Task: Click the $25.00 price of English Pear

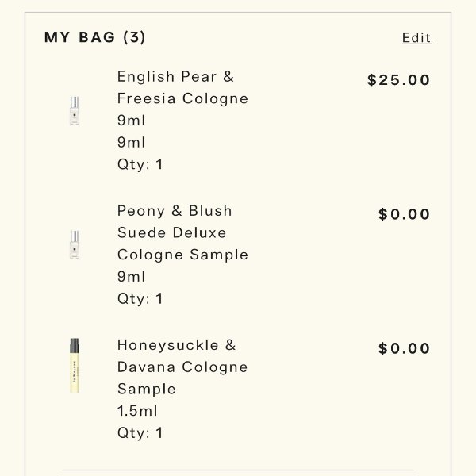Action: click(x=398, y=80)
